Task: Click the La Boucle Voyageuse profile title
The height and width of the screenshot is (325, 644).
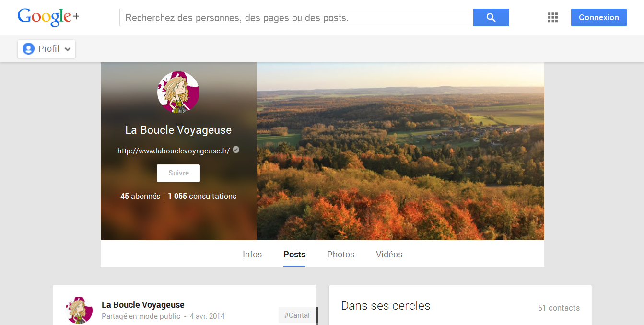Action: [178, 130]
